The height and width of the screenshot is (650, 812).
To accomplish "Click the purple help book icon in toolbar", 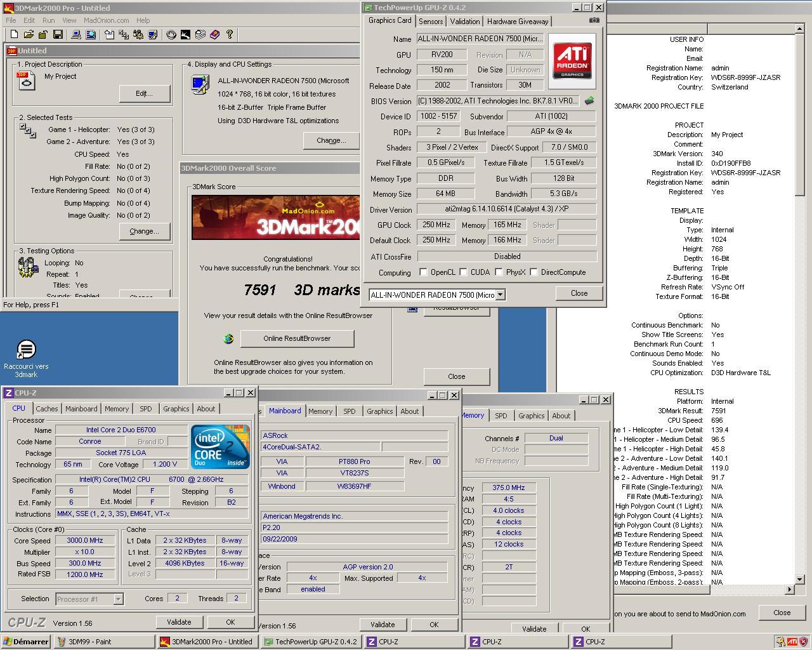I will tap(214, 34).
